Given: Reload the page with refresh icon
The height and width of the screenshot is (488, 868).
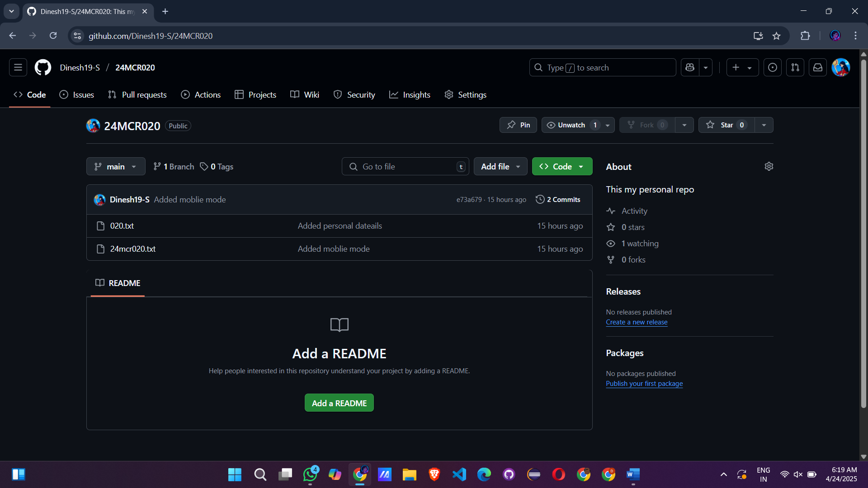Looking at the screenshot, I should click(x=53, y=36).
